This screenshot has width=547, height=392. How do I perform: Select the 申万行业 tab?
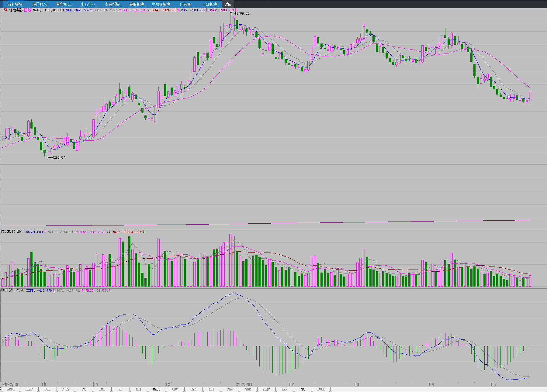(x=88, y=4)
